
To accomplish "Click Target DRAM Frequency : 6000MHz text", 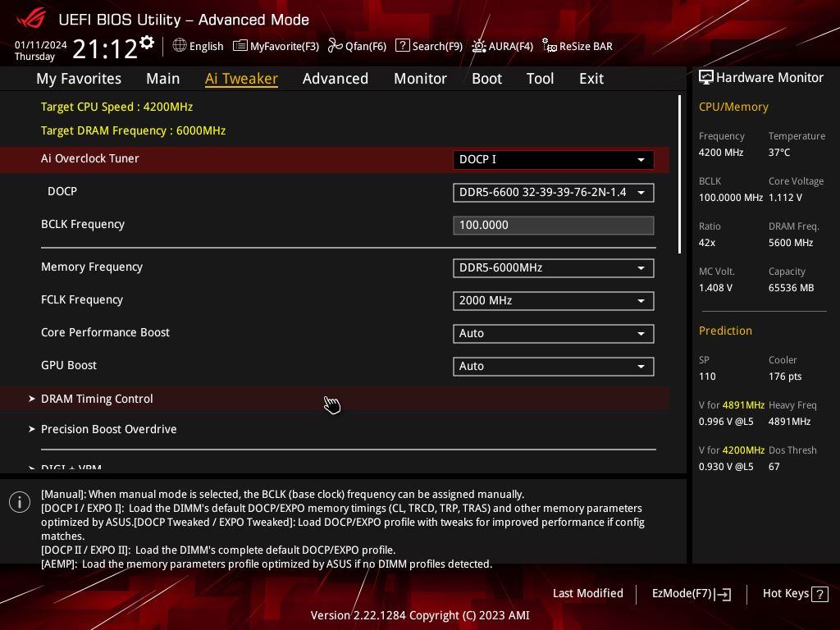I will [x=134, y=130].
